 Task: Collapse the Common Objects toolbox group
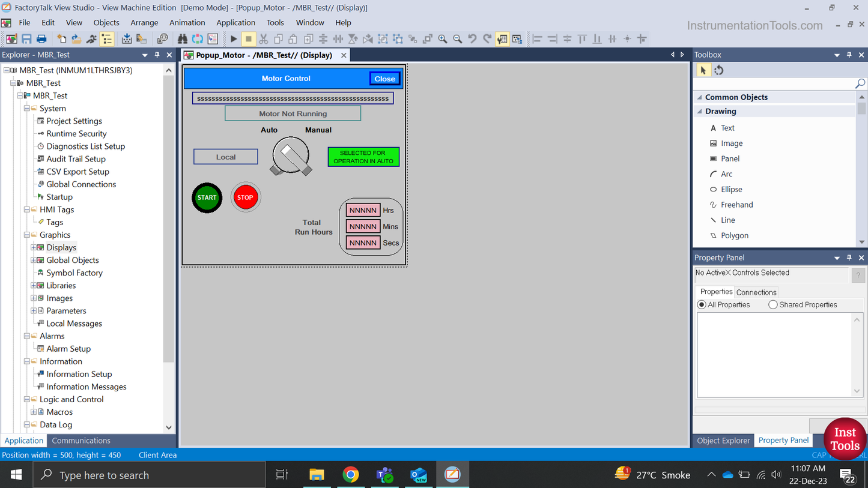pyautogui.click(x=699, y=97)
